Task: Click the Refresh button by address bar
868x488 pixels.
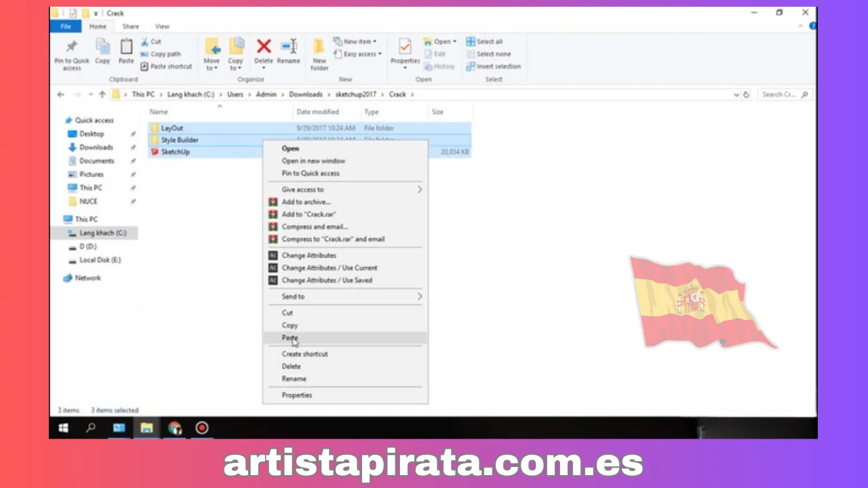Action: tap(746, 95)
